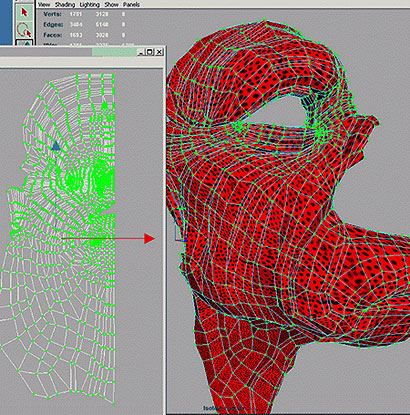Viewport: 410px width, 415px height.
Task: Open the View menu
Action: [x=44, y=4]
